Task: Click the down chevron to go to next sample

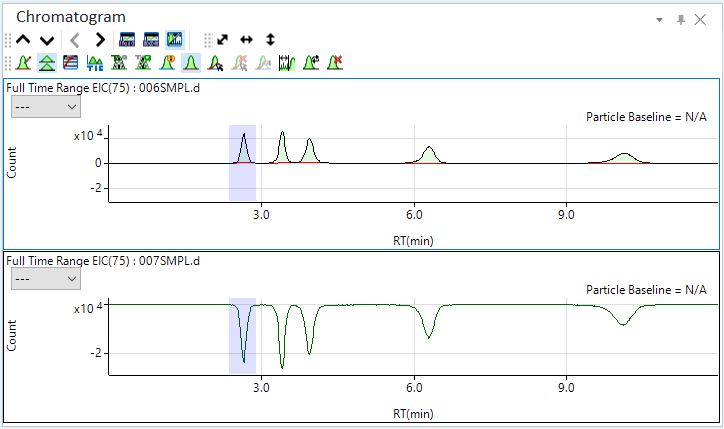Action: [47, 40]
